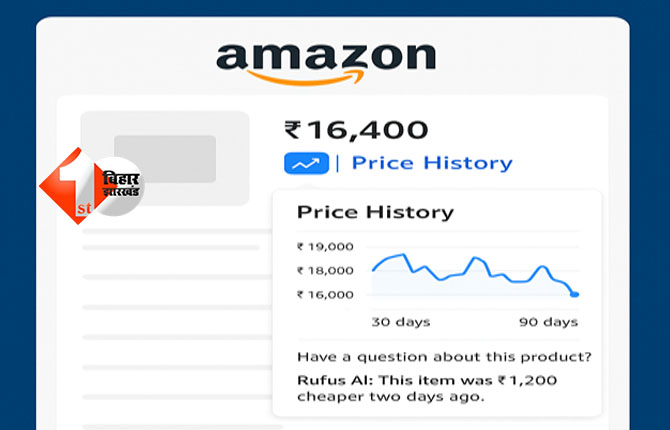
Task: Select the 90 days axis label
Action: click(548, 322)
